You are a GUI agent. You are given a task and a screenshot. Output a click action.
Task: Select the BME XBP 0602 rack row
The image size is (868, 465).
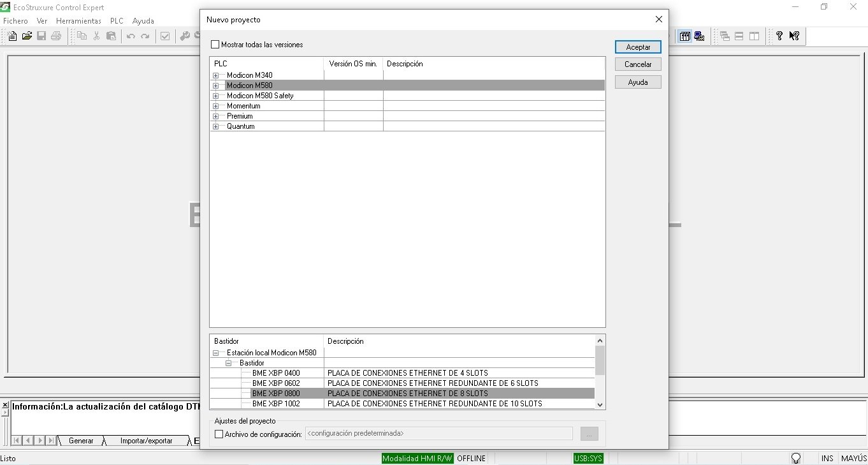coord(402,383)
